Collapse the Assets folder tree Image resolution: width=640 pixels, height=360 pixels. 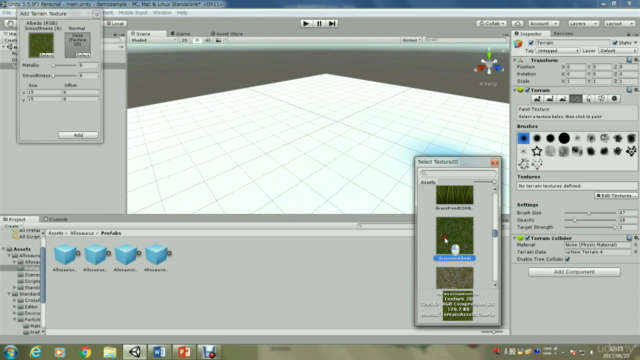[x=4, y=249]
